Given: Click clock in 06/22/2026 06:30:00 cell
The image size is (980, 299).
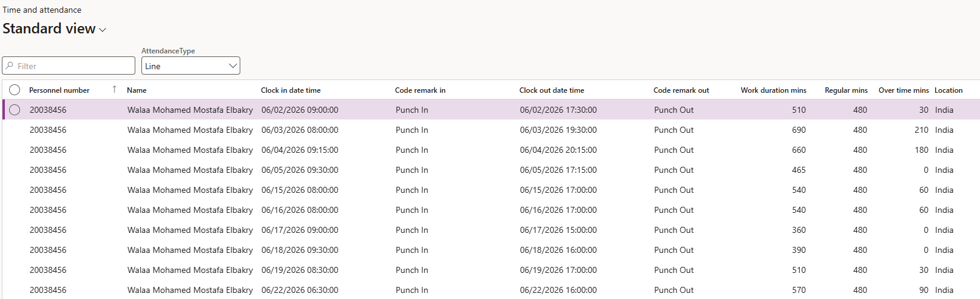Looking at the screenshot, I should [300, 290].
